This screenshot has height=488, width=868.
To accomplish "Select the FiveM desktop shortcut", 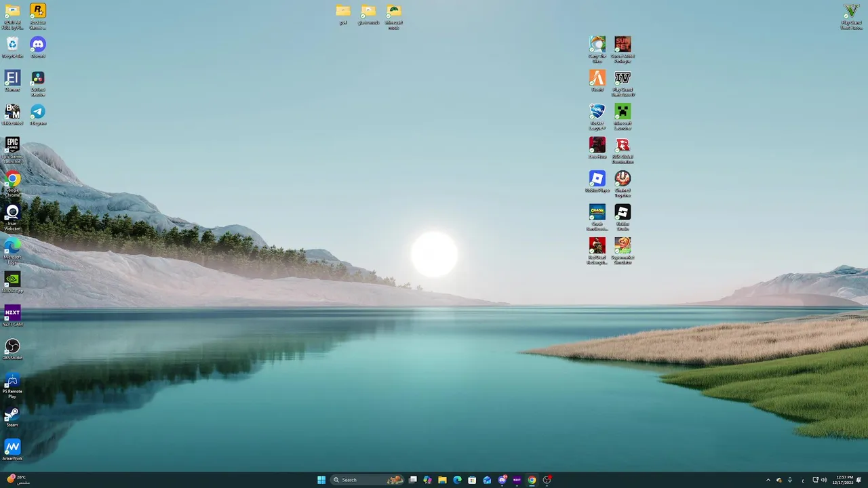I will pyautogui.click(x=597, y=81).
